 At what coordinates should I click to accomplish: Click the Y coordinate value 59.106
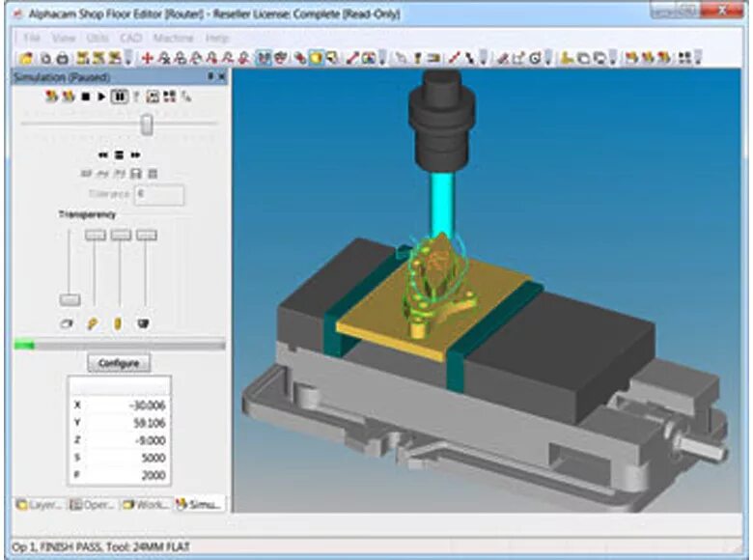tap(150, 423)
